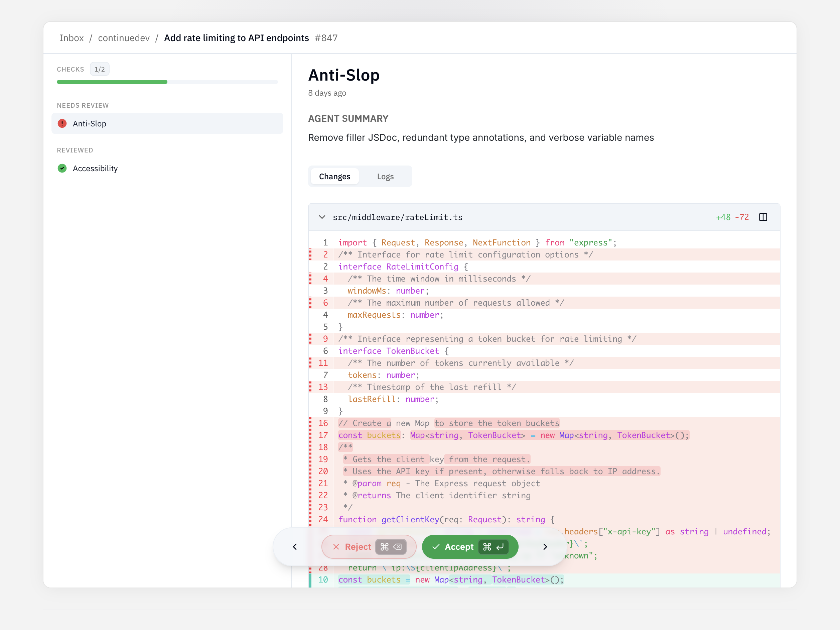Select the Anti-Slop check under Needs Review
The height and width of the screenshot is (630, 840).
tap(167, 123)
